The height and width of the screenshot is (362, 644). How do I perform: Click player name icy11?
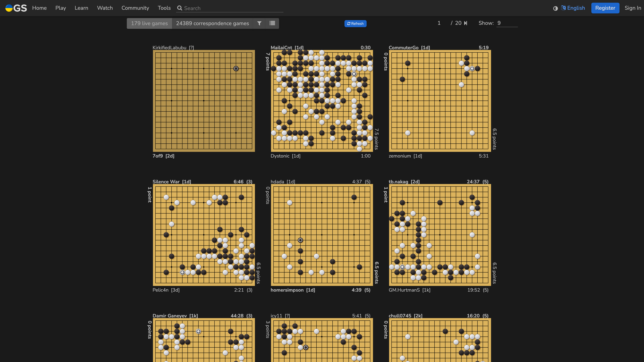click(x=276, y=316)
